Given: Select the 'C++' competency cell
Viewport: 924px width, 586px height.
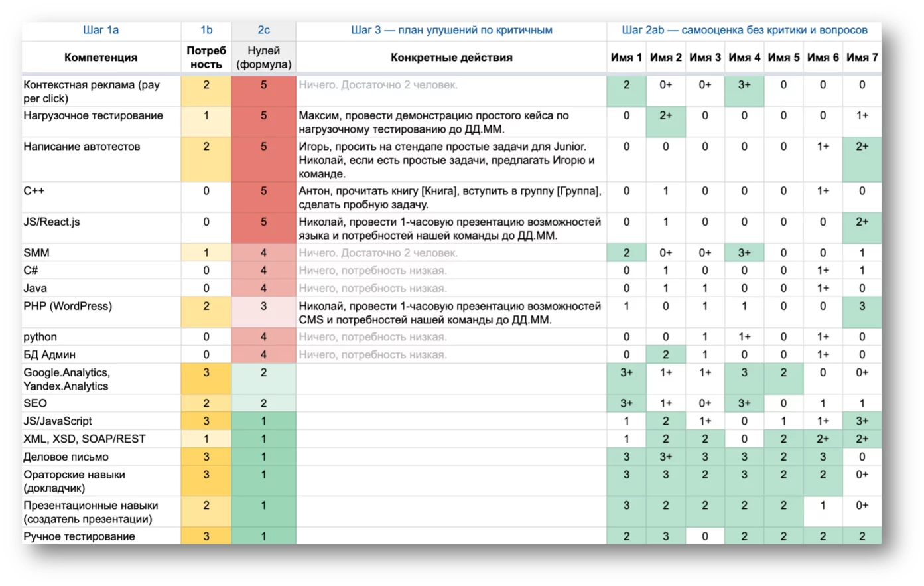Looking at the screenshot, I should pyautogui.click(x=101, y=197).
